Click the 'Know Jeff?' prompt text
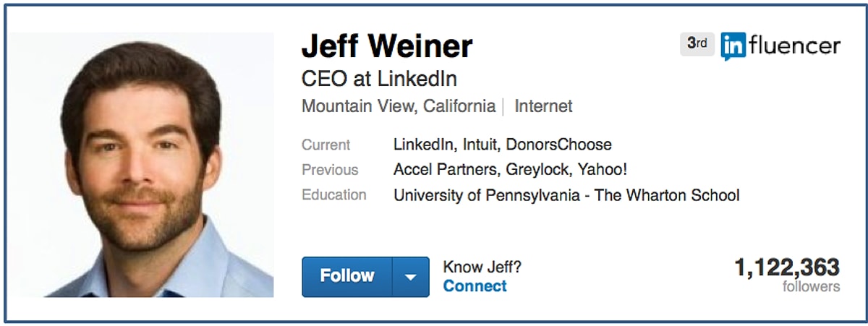The height and width of the screenshot is (326, 868). [x=482, y=267]
